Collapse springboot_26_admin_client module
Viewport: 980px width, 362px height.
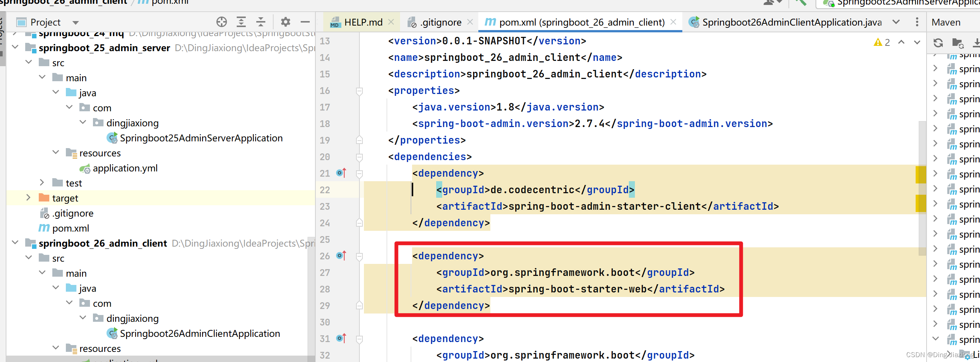click(x=15, y=242)
